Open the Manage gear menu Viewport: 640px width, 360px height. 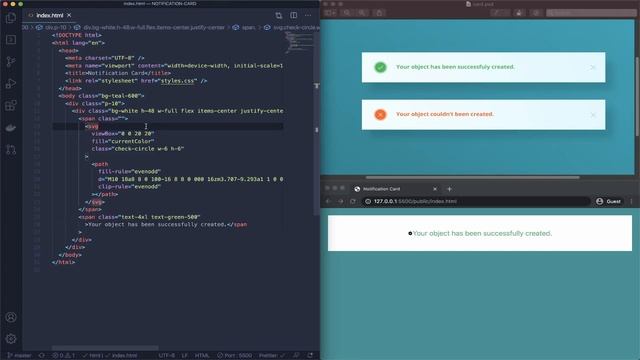(11, 339)
